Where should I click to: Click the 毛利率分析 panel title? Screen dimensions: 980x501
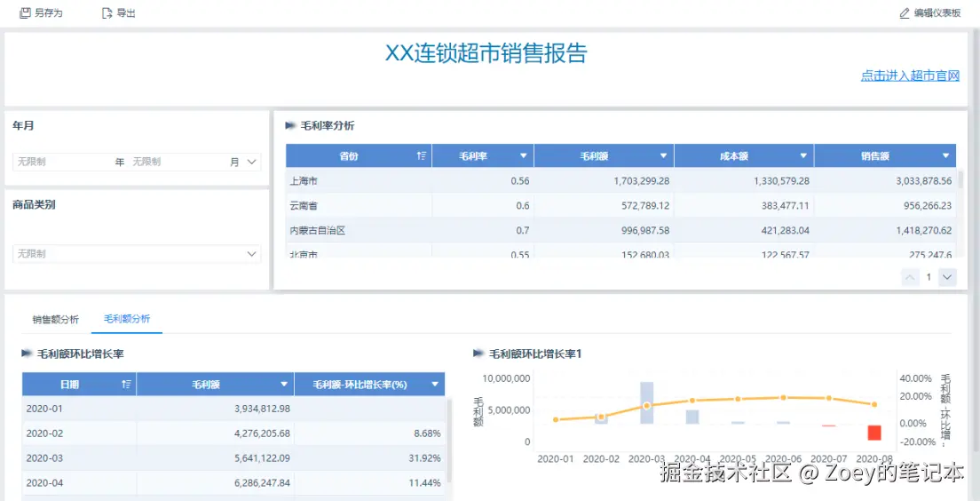click(328, 126)
